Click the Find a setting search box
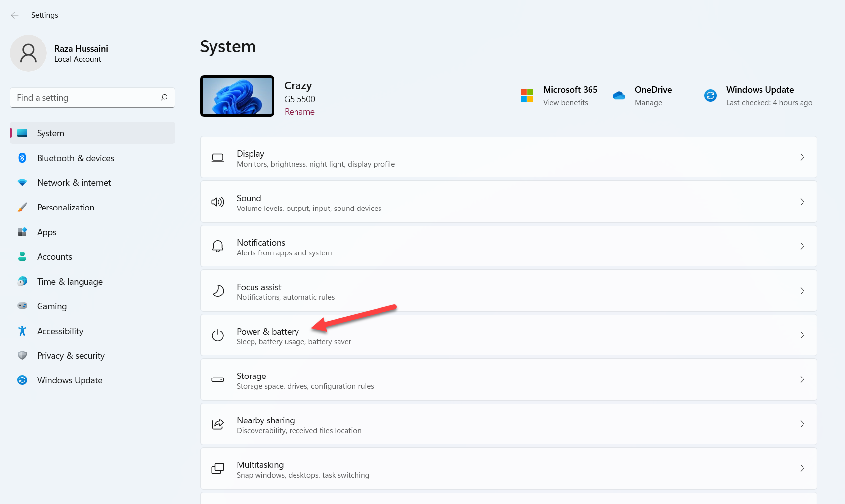This screenshot has height=504, width=845. [86, 98]
